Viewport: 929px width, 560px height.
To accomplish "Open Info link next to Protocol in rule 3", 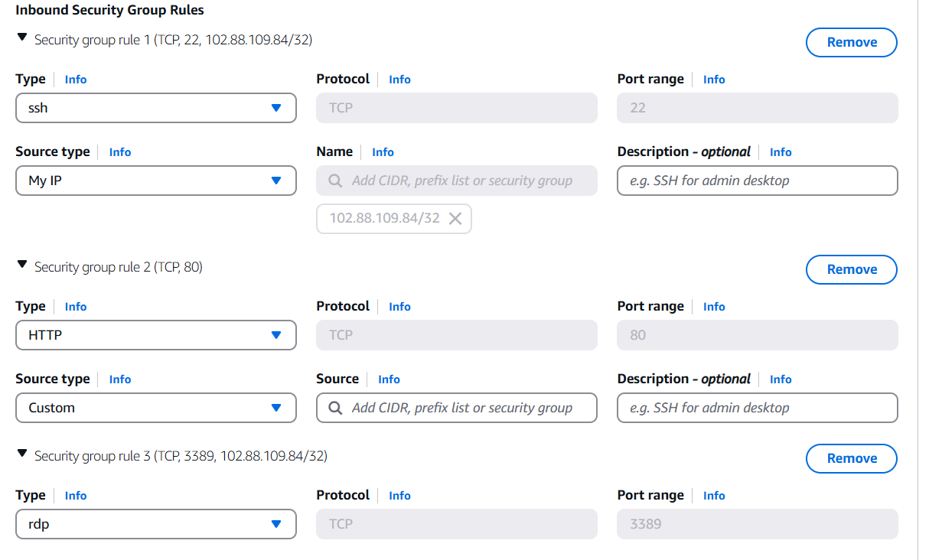I will (399, 496).
